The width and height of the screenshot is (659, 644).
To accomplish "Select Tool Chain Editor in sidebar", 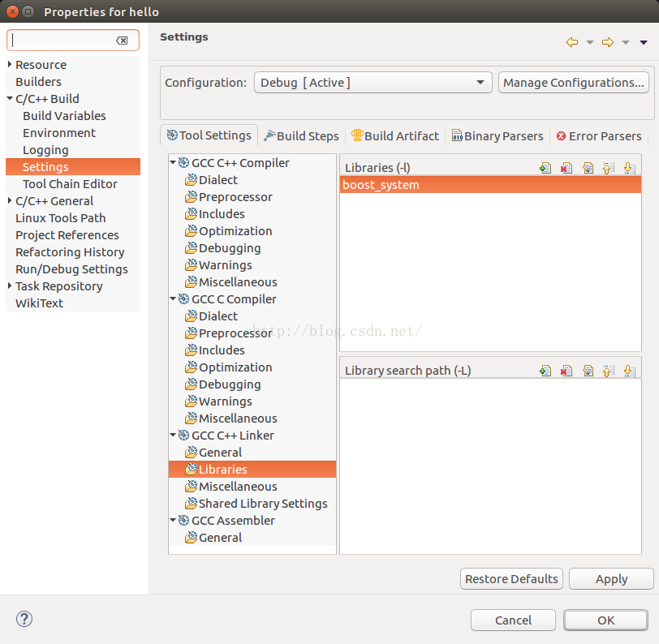I will [x=70, y=184].
